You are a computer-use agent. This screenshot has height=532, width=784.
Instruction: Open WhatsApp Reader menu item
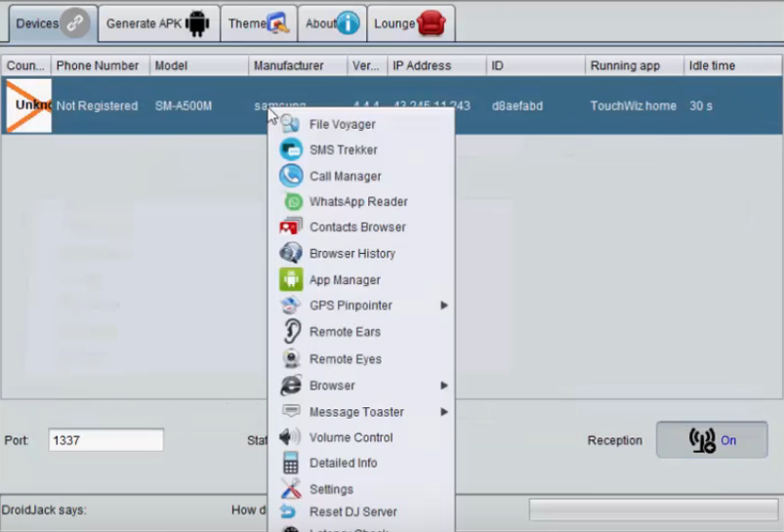pos(361,201)
